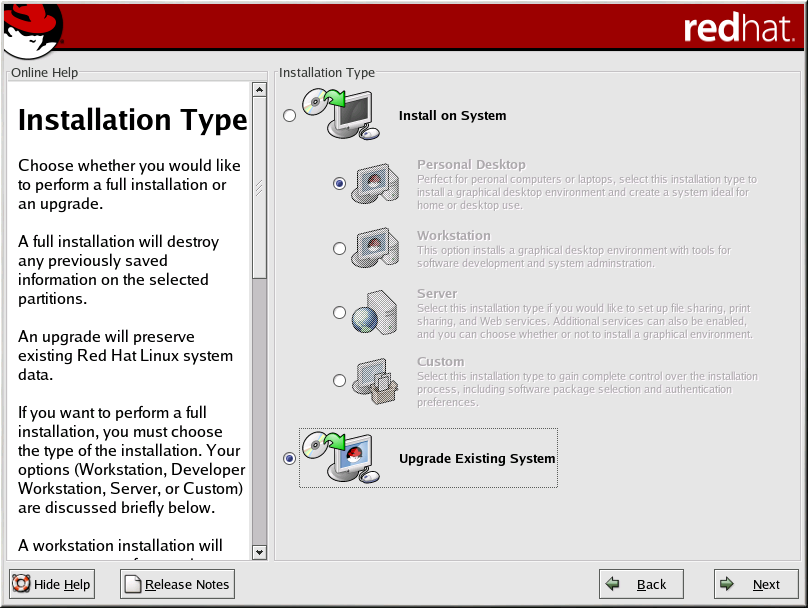808x608 pixels.
Task: Open the Release Notes
Action: [177, 584]
